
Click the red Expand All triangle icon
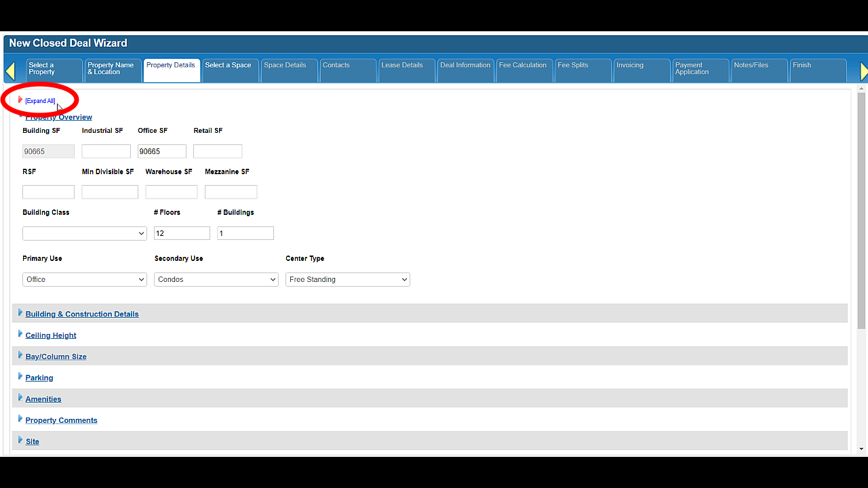pos(20,100)
